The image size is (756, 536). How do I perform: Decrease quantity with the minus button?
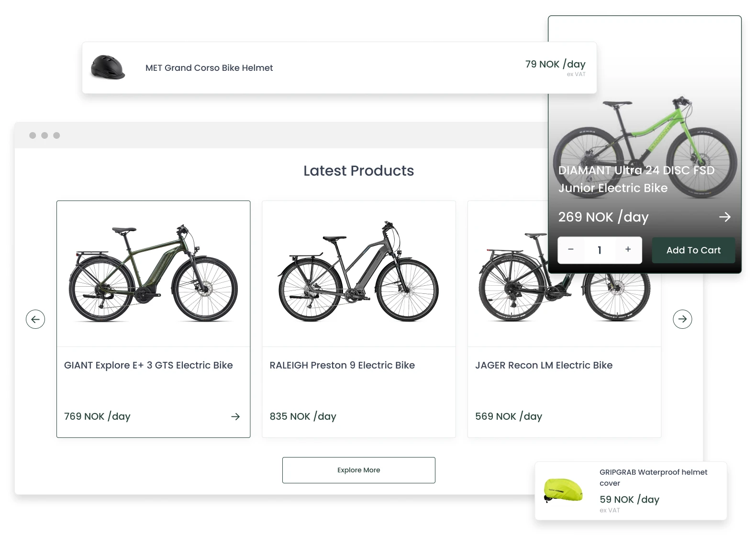point(571,249)
